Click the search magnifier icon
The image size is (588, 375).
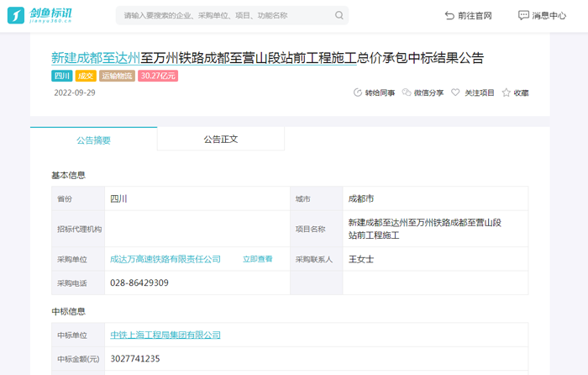(339, 15)
